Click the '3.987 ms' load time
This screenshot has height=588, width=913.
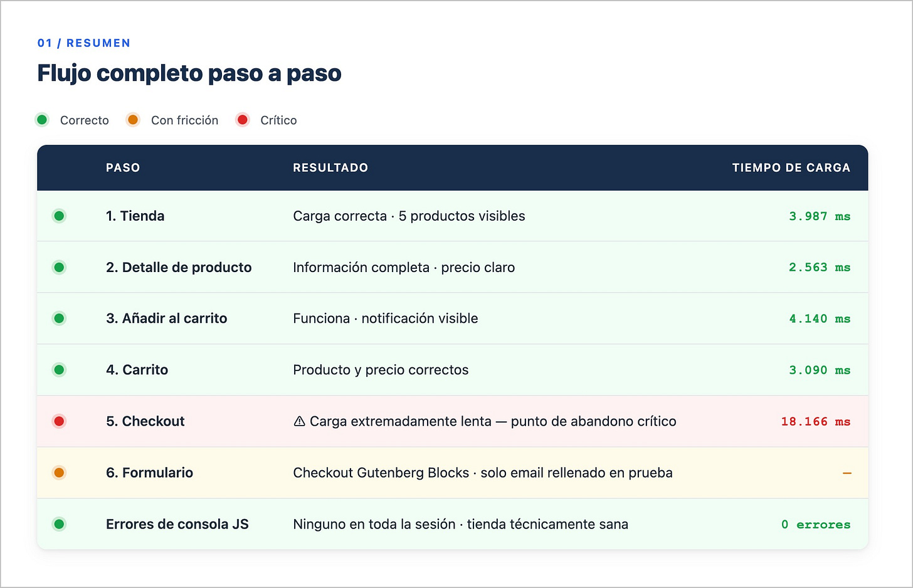point(820,216)
